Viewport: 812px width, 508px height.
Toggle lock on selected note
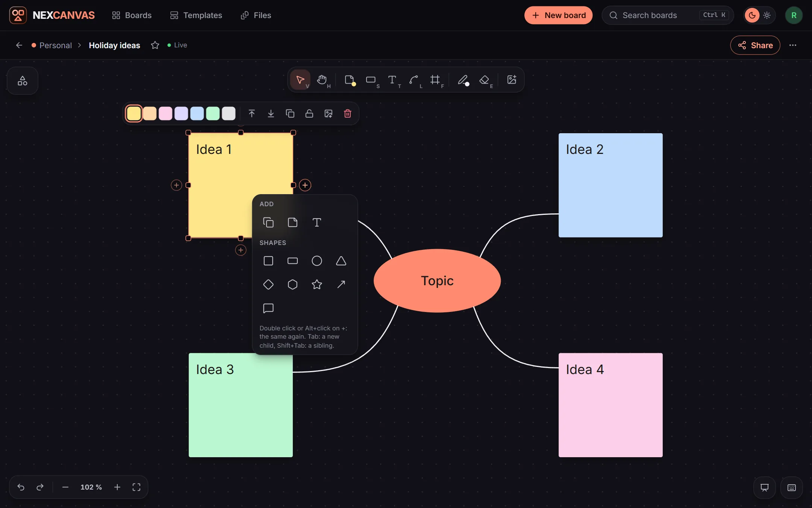coord(309,114)
